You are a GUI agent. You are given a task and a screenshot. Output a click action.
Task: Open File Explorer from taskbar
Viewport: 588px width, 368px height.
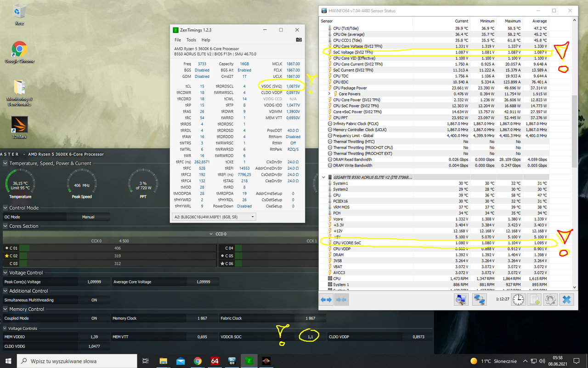point(163,361)
